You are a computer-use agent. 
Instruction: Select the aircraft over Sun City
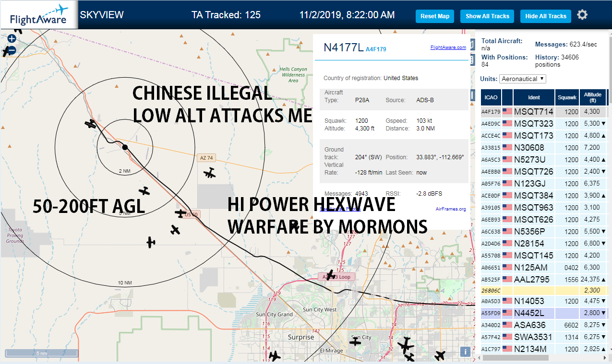pos(355,341)
